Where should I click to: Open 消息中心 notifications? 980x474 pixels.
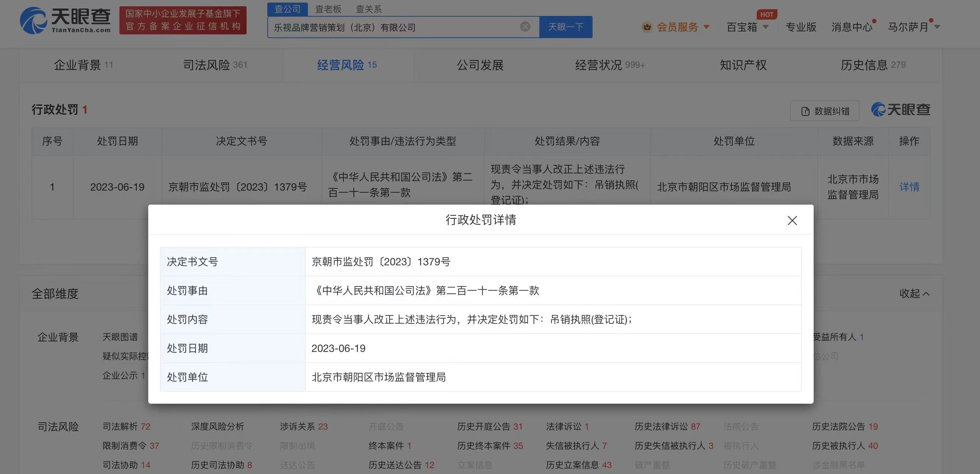tap(851, 27)
